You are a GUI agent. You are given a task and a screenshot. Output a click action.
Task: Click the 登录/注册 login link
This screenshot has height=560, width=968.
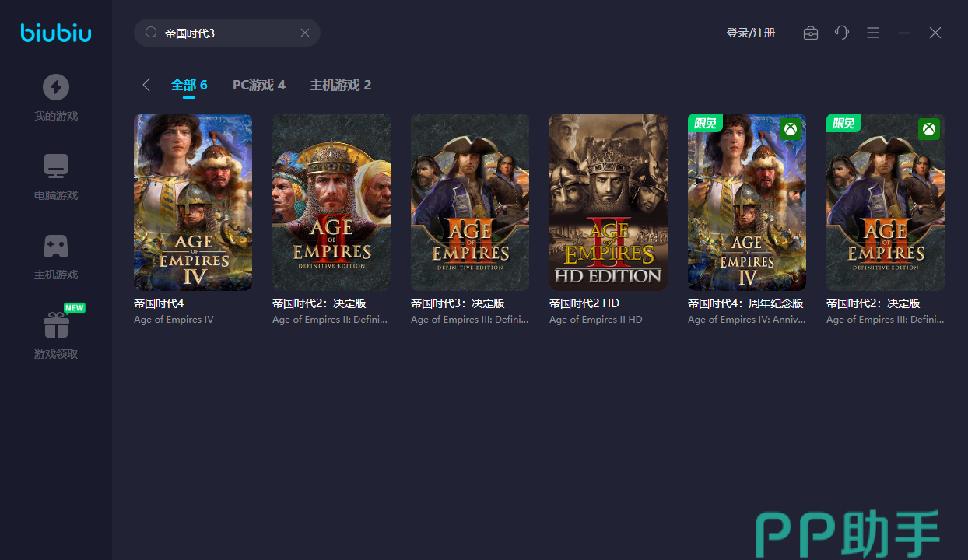(x=750, y=33)
